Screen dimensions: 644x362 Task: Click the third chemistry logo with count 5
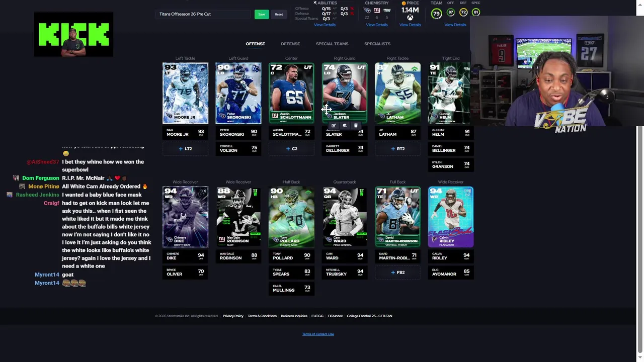pos(387,10)
